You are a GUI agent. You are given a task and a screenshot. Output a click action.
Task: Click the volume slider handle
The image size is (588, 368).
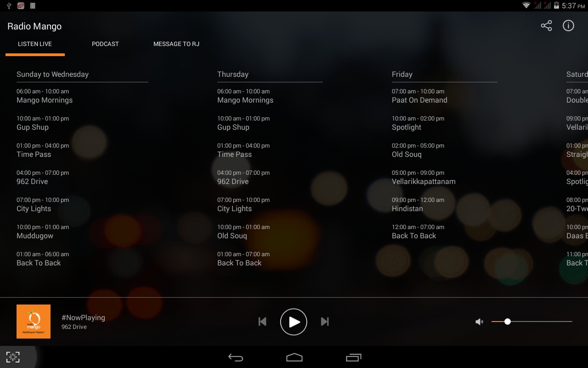[x=508, y=322]
